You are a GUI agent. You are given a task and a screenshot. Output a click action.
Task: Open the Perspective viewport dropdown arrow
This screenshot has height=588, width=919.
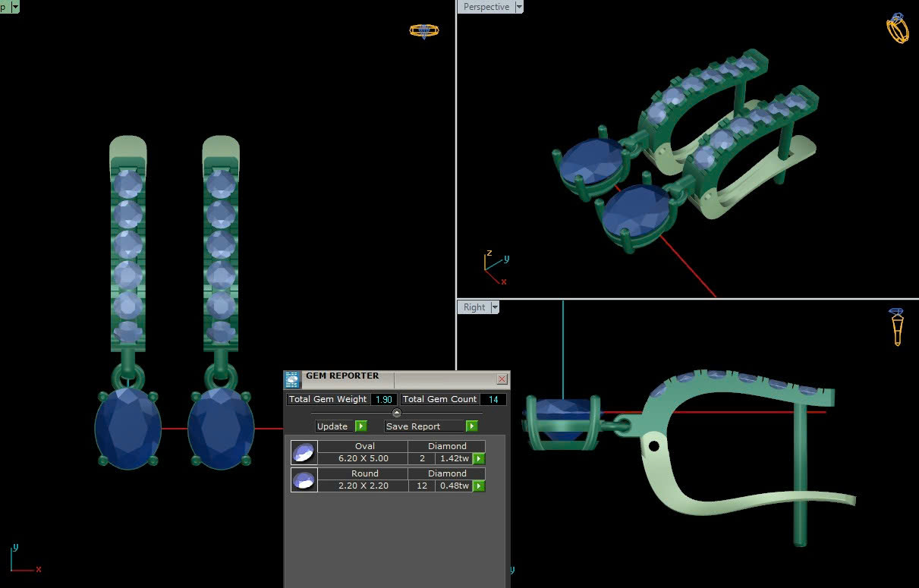coord(519,7)
